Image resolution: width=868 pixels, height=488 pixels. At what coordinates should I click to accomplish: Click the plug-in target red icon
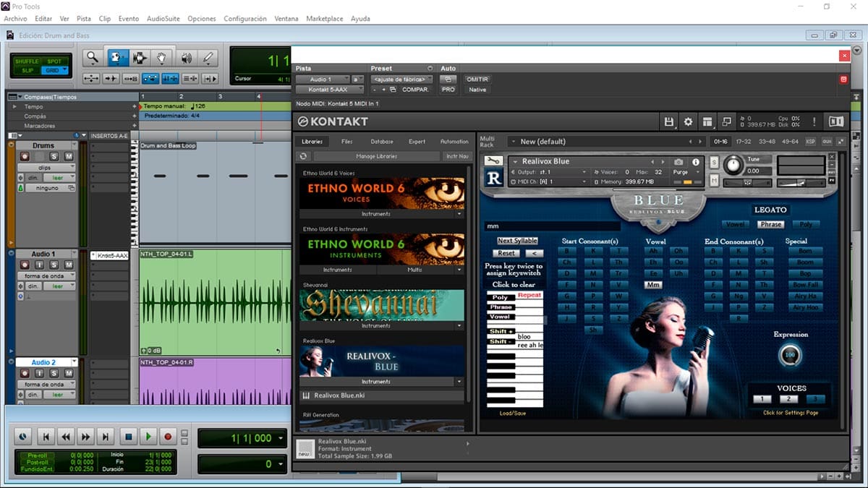pyautogui.click(x=843, y=80)
